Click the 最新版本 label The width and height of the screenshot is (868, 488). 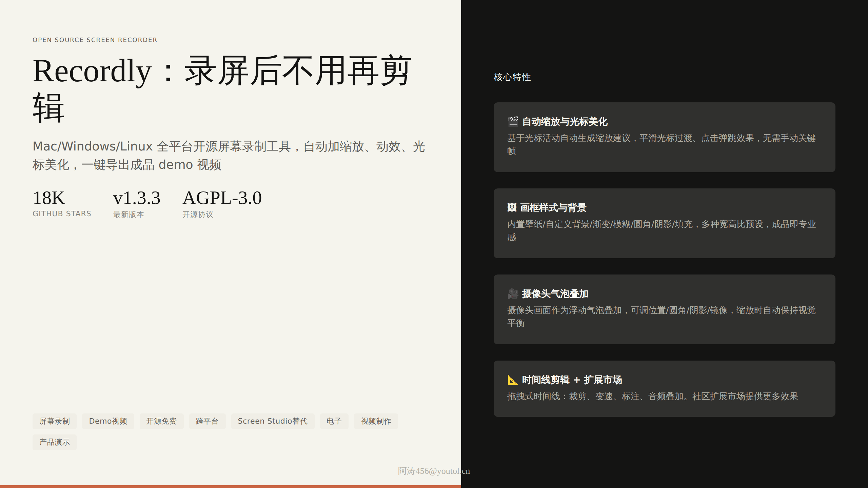[129, 214]
